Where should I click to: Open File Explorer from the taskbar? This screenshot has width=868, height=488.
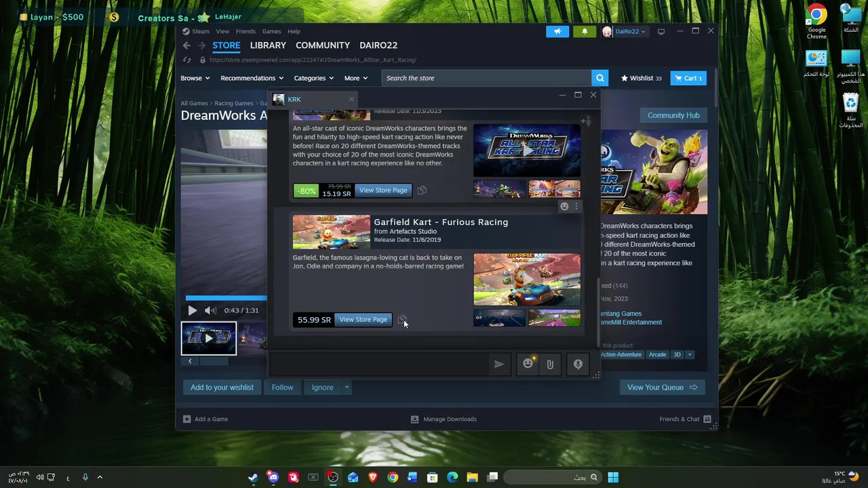472,477
